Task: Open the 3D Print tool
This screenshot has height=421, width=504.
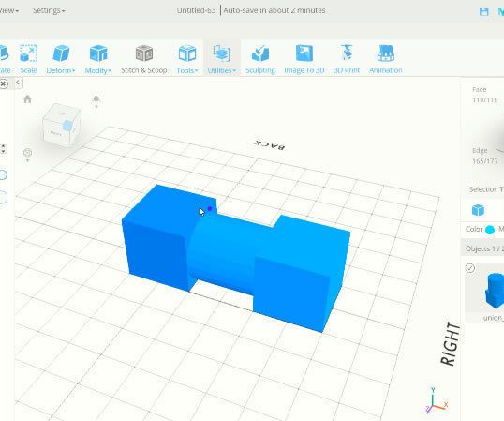Action: tap(347, 59)
